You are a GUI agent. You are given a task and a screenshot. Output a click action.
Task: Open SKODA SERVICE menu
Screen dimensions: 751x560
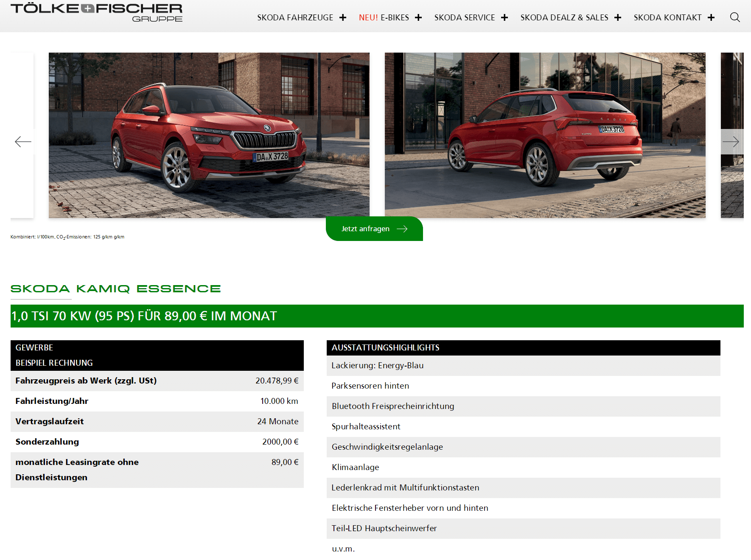click(x=465, y=17)
